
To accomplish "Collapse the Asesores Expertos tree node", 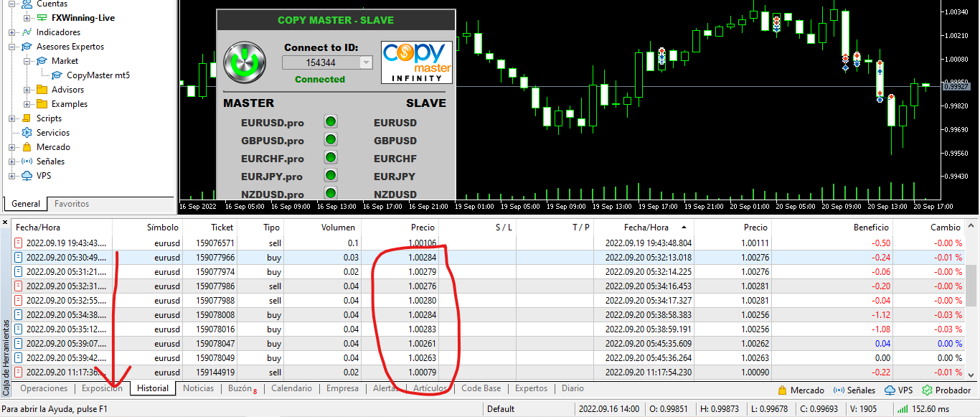I will [x=11, y=47].
